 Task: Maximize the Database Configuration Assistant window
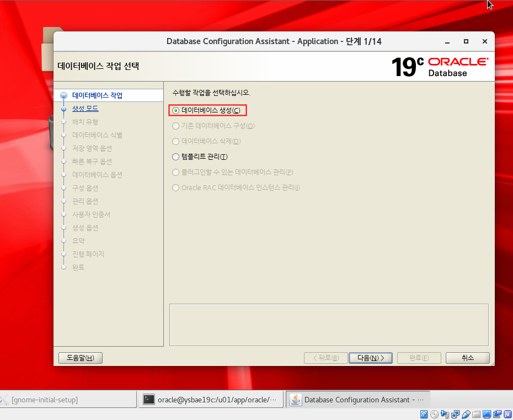(x=466, y=41)
